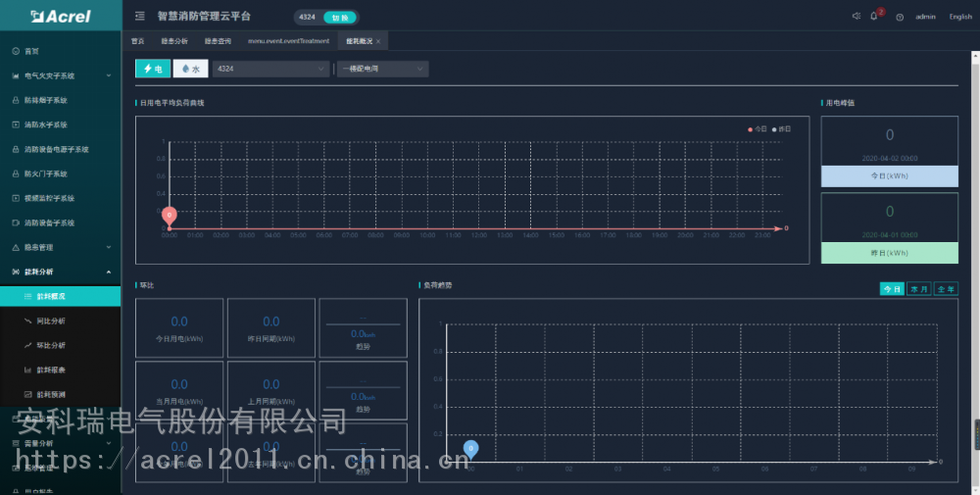
Task: Click the 切换 button beside 4324
Action: tap(339, 17)
